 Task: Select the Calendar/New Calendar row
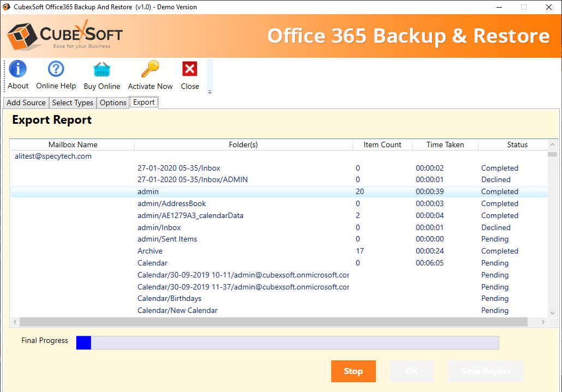(279, 310)
